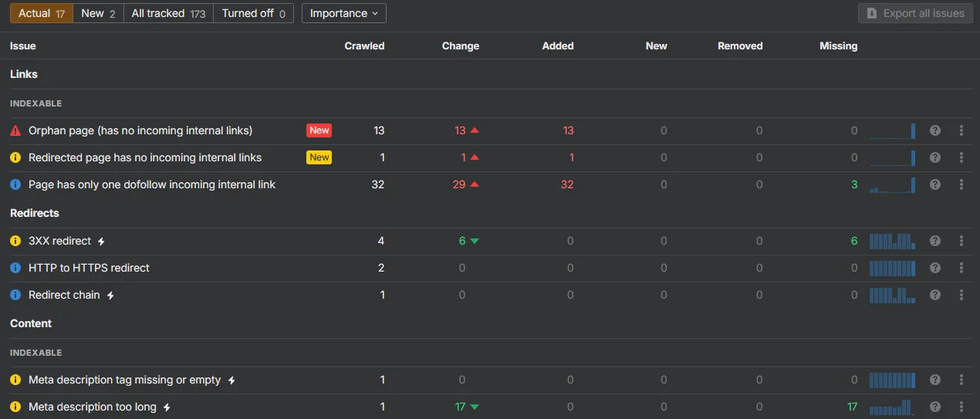The height and width of the screenshot is (419, 980).
Task: Click the yellow warning icon beside 3XX redirect
Action: point(15,241)
